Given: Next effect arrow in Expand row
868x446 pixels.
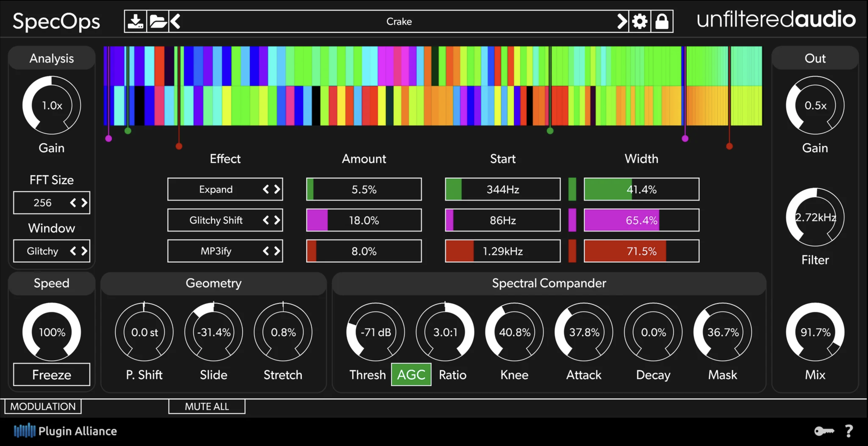Looking at the screenshot, I should pyautogui.click(x=277, y=189).
